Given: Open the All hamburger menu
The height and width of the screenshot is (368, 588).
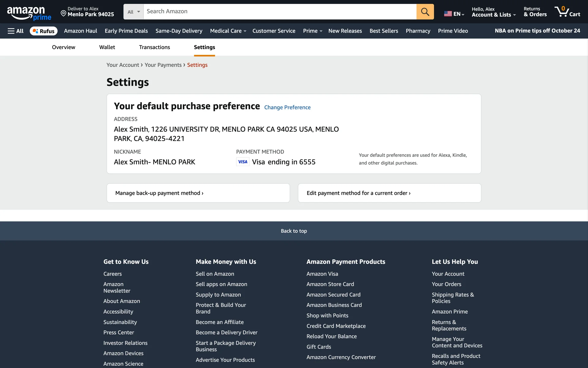Looking at the screenshot, I should [15, 31].
